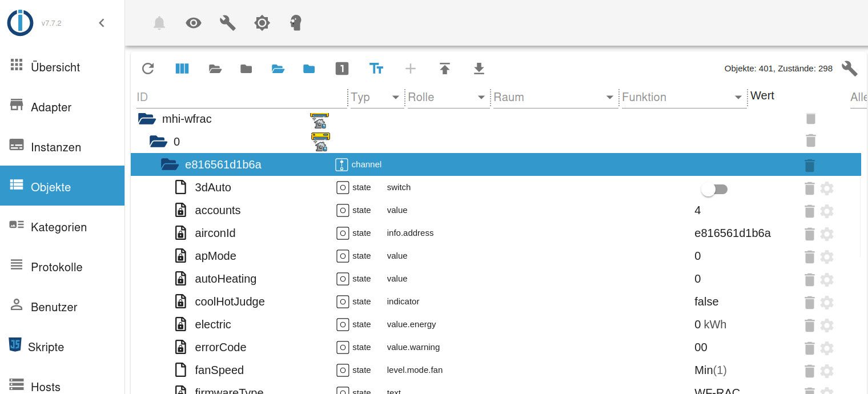
Task: Open Protokolle in sidebar
Action: pyautogui.click(x=62, y=267)
